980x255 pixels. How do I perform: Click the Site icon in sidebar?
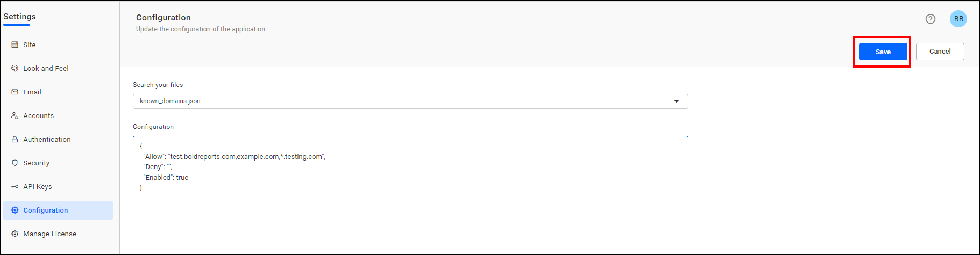15,45
